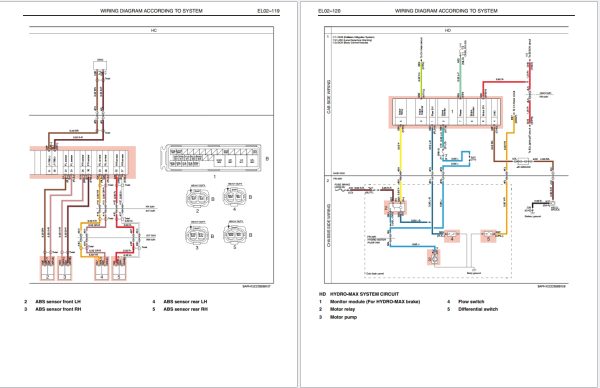Image resolution: width=600 pixels, height=388 pixels.
Task: Click ABS sensor box 4 below the HC wiring
Action: point(102,269)
